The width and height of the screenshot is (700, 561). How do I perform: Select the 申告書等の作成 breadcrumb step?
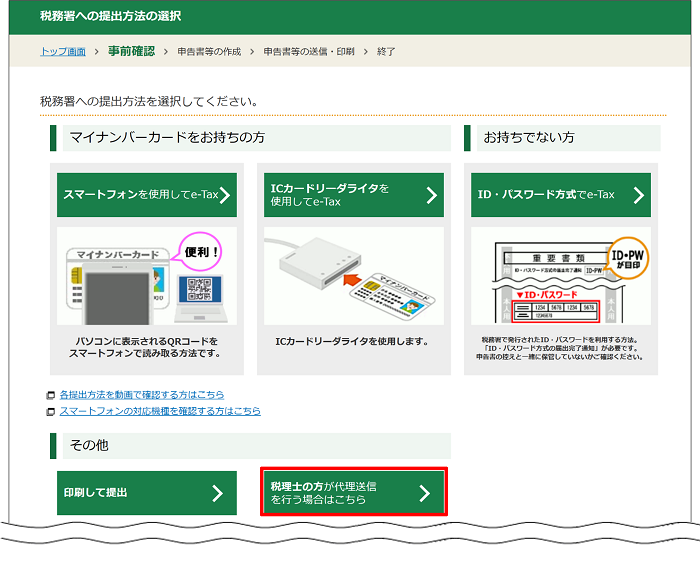point(210,51)
